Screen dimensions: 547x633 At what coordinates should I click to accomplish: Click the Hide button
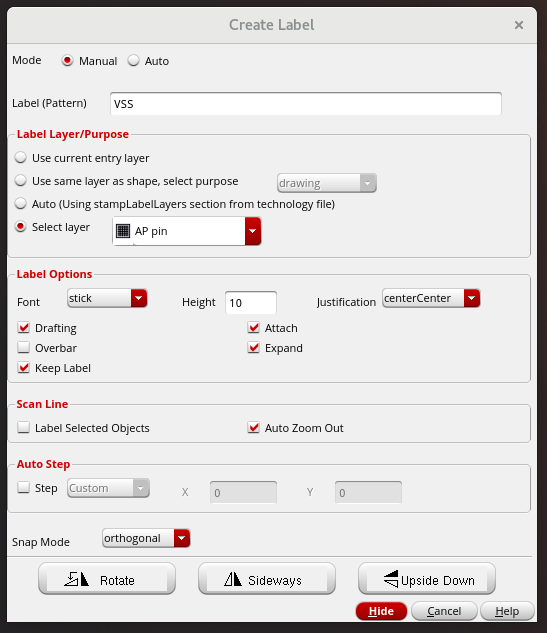pos(381,611)
